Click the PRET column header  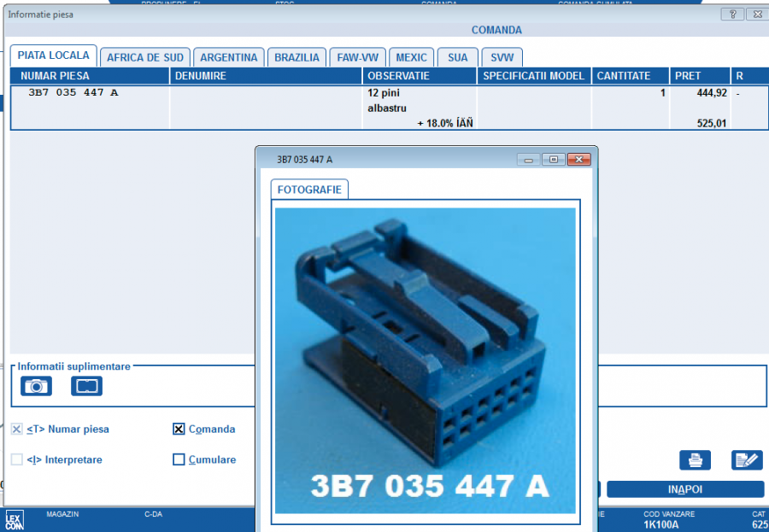(699, 76)
